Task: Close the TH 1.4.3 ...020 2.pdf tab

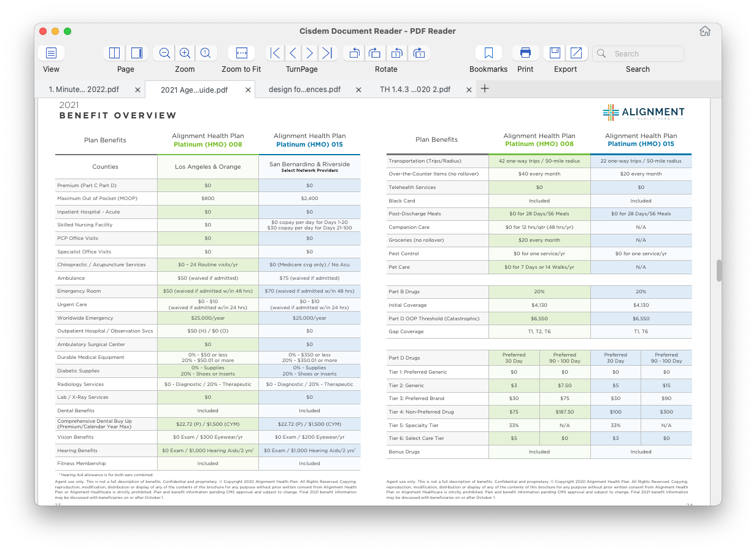Action: [x=469, y=90]
